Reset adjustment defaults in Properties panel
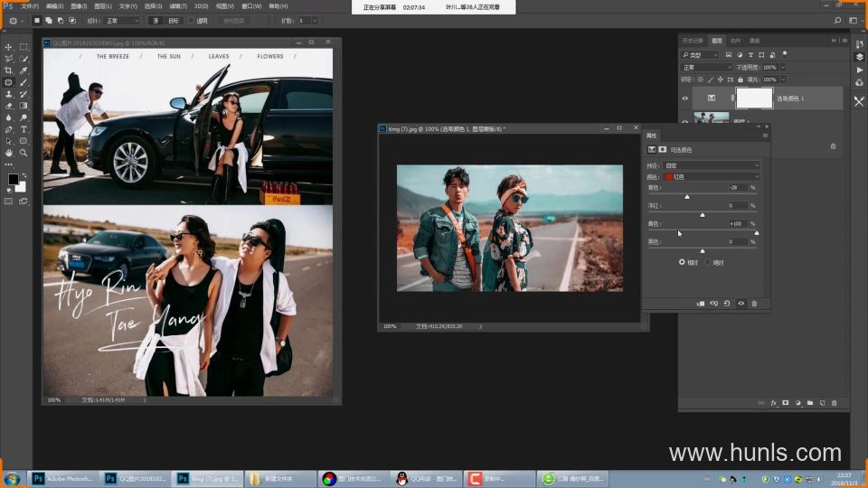Viewport: 868px width, 488px height. pyautogui.click(x=727, y=304)
